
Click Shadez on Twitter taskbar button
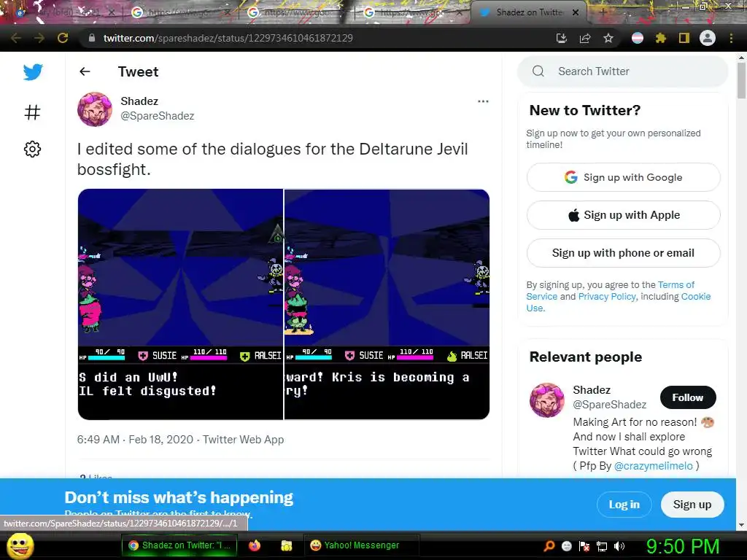pyautogui.click(x=179, y=545)
